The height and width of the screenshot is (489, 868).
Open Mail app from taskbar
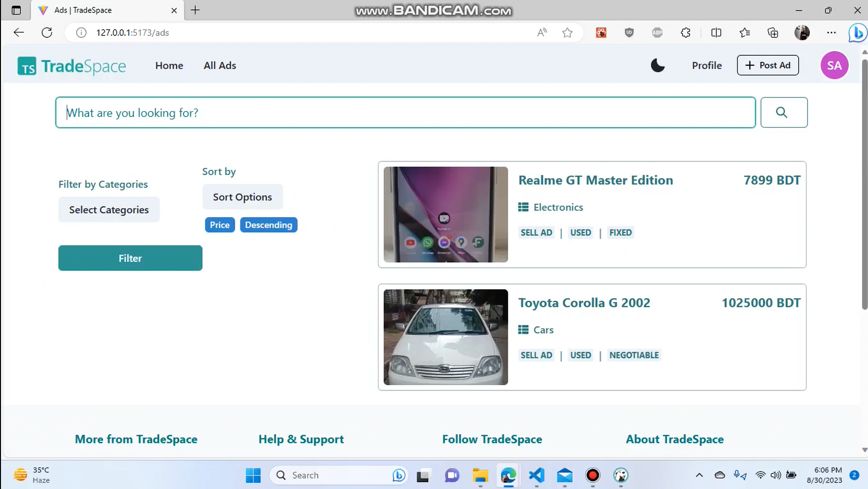tap(565, 475)
